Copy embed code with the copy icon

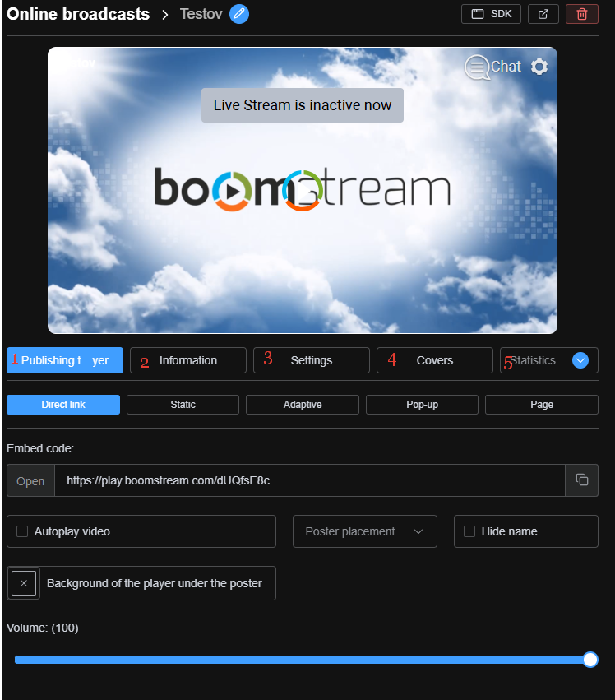(x=582, y=480)
